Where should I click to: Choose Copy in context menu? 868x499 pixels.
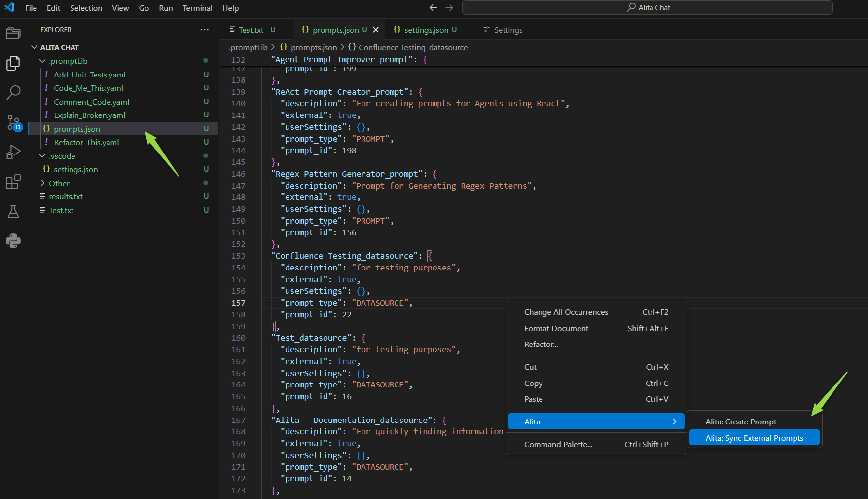(x=596, y=384)
